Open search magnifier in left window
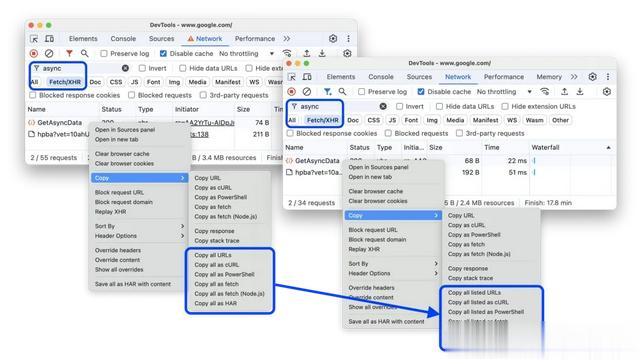 (x=84, y=53)
